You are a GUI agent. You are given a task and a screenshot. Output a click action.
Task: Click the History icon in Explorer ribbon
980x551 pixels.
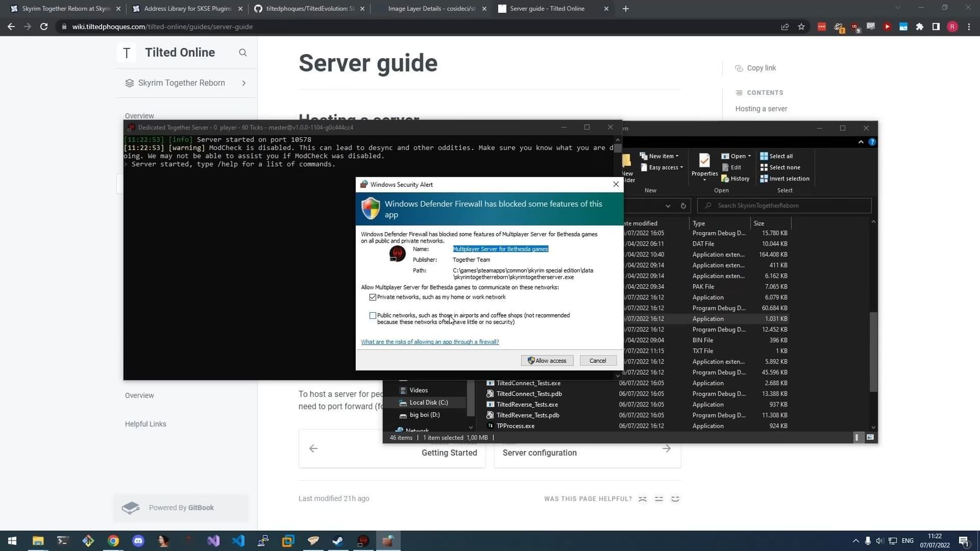click(736, 179)
